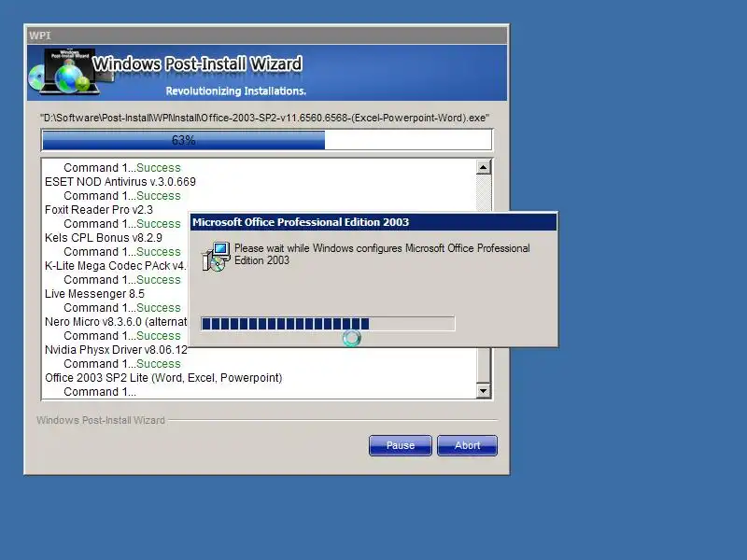This screenshot has width=747, height=560.
Task: Click the Revolutionizing Installations tagline
Action: [x=236, y=91]
